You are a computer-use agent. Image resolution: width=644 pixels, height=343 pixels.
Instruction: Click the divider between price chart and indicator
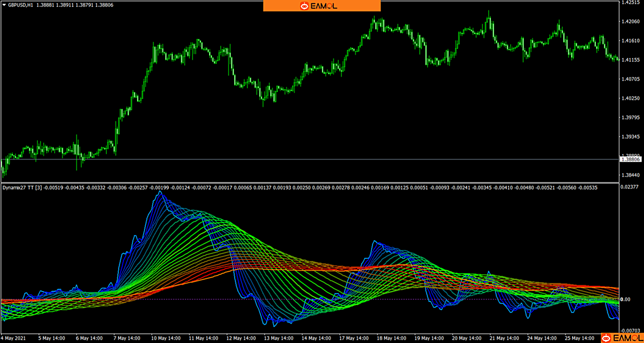tap(309, 183)
